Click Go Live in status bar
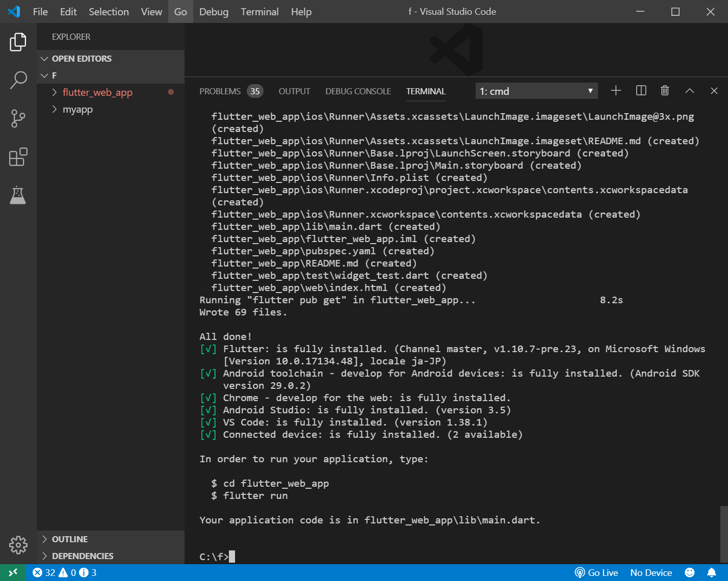This screenshot has width=728, height=581. click(x=596, y=572)
